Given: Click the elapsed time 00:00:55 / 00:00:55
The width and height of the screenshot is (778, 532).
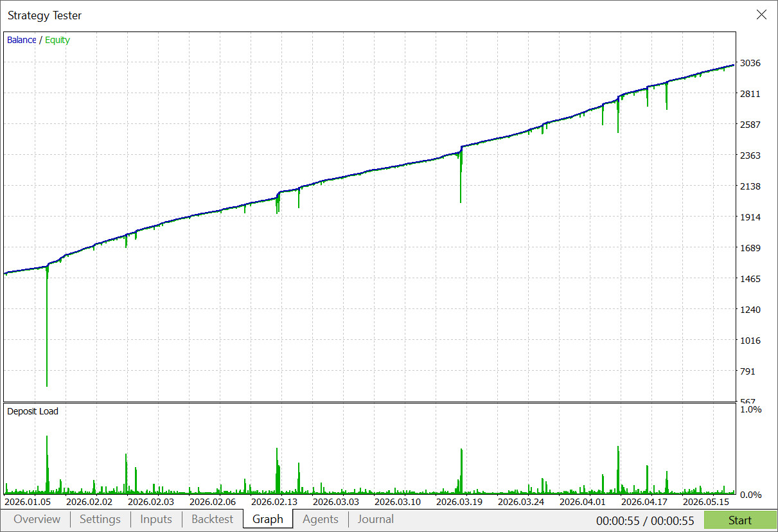Looking at the screenshot, I should pos(645,521).
